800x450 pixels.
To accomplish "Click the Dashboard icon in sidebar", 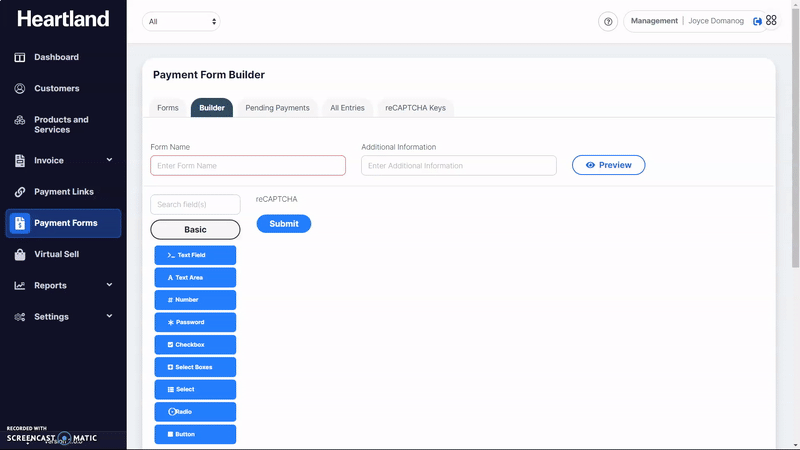I will click(x=20, y=57).
